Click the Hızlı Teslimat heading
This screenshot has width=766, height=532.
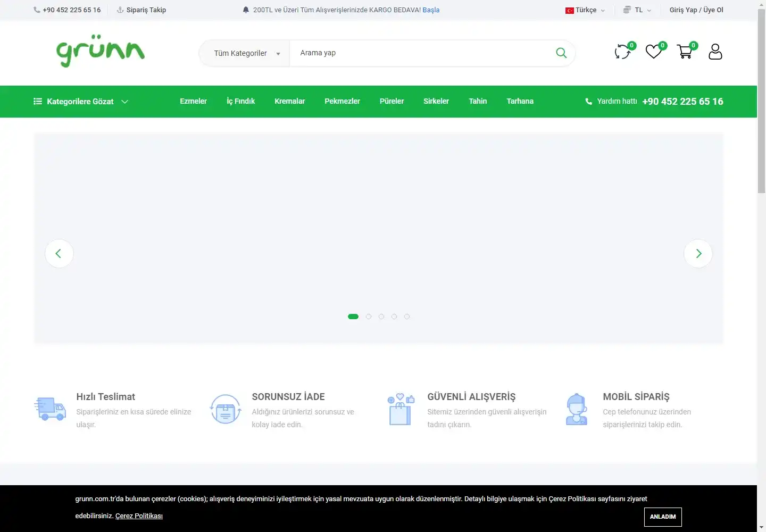[x=105, y=397]
